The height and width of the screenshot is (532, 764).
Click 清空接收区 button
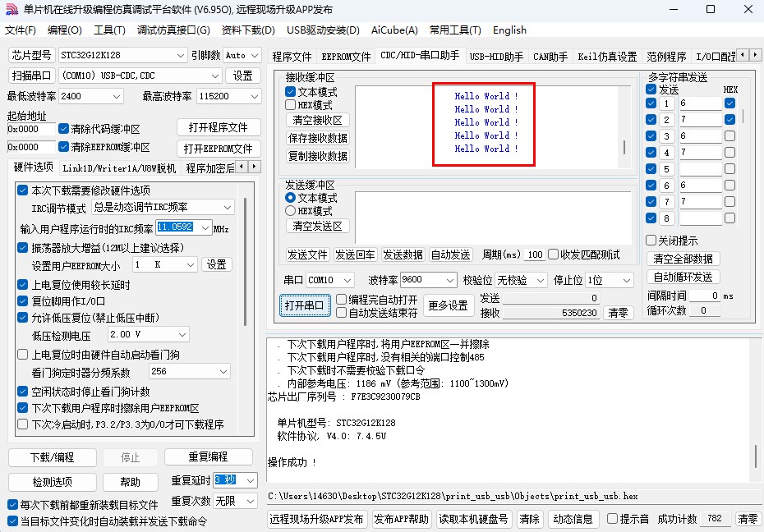(317, 120)
